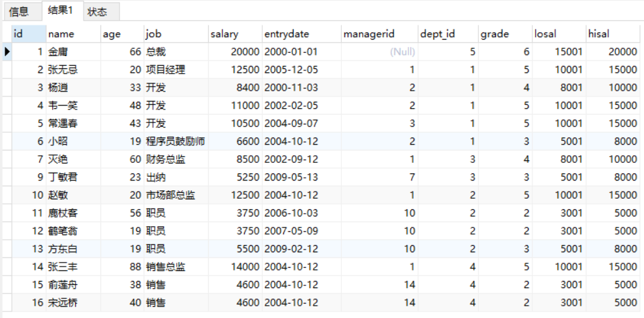Select the hisal column header
This screenshot has width=644, height=318.
coord(613,34)
